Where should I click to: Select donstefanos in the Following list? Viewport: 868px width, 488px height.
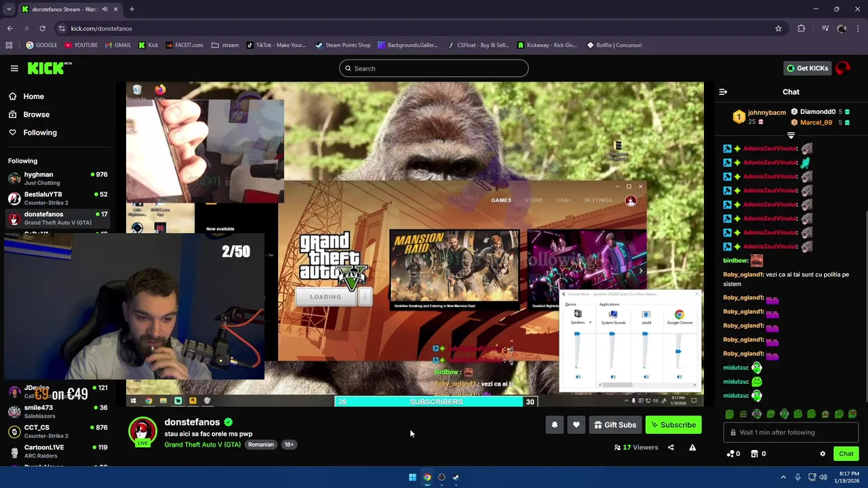(58, 218)
